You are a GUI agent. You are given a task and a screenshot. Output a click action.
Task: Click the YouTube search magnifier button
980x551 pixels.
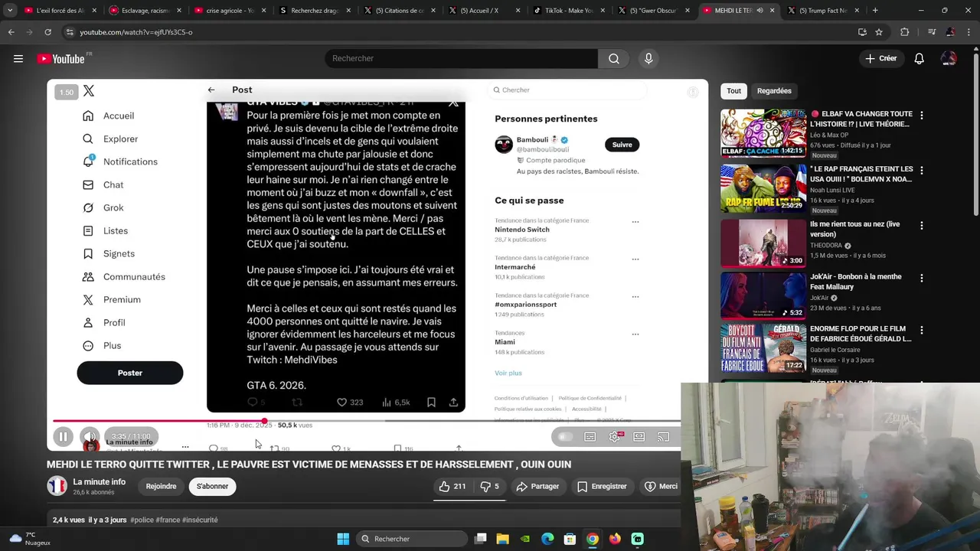(x=614, y=58)
